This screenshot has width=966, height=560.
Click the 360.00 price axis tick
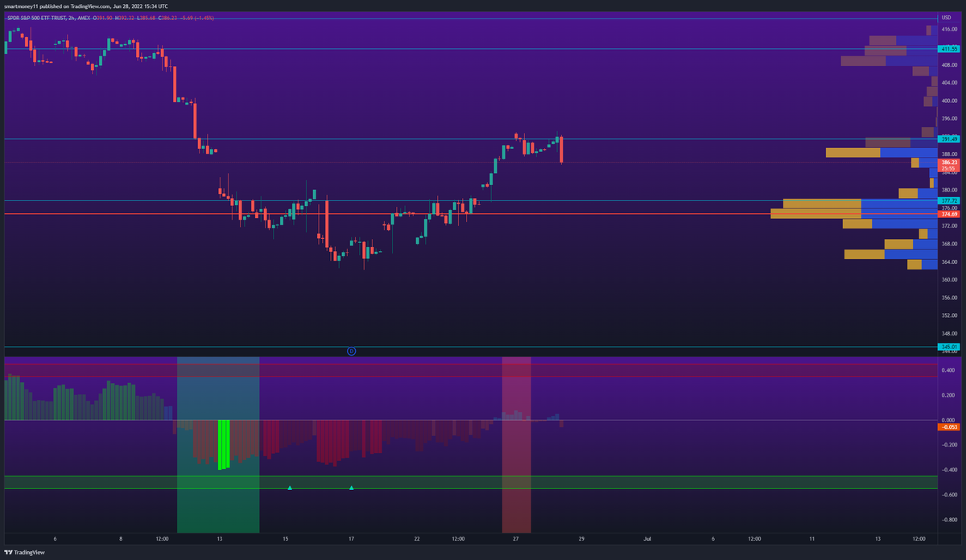point(949,280)
